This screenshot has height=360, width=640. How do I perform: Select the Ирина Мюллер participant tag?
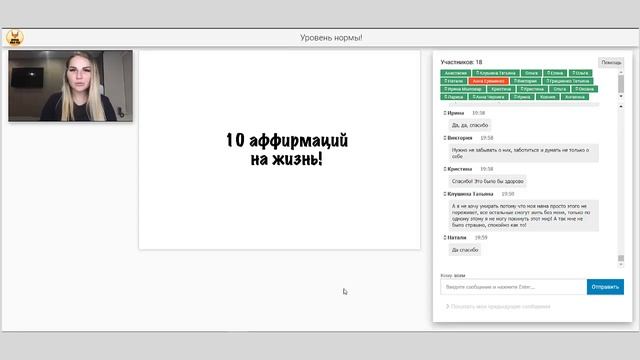(463, 89)
